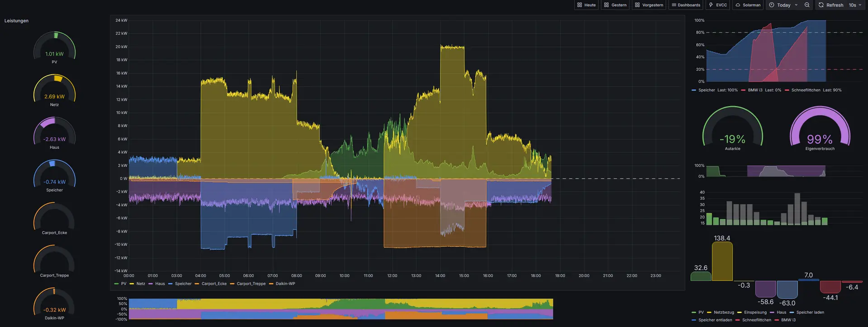Click the 32.6 PV bar
Screen dimensions: 868x327
(701, 276)
